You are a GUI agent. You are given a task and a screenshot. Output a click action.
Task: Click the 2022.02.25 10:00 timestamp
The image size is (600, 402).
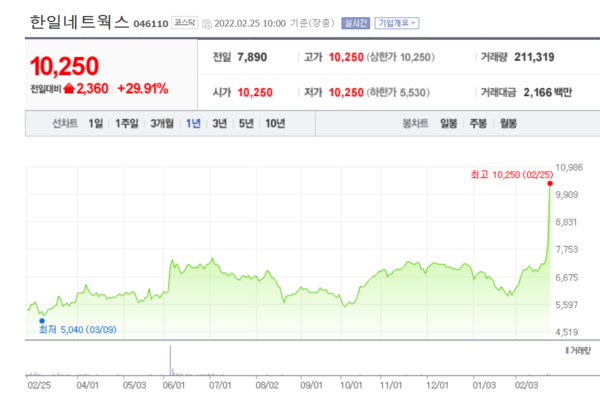[250, 24]
